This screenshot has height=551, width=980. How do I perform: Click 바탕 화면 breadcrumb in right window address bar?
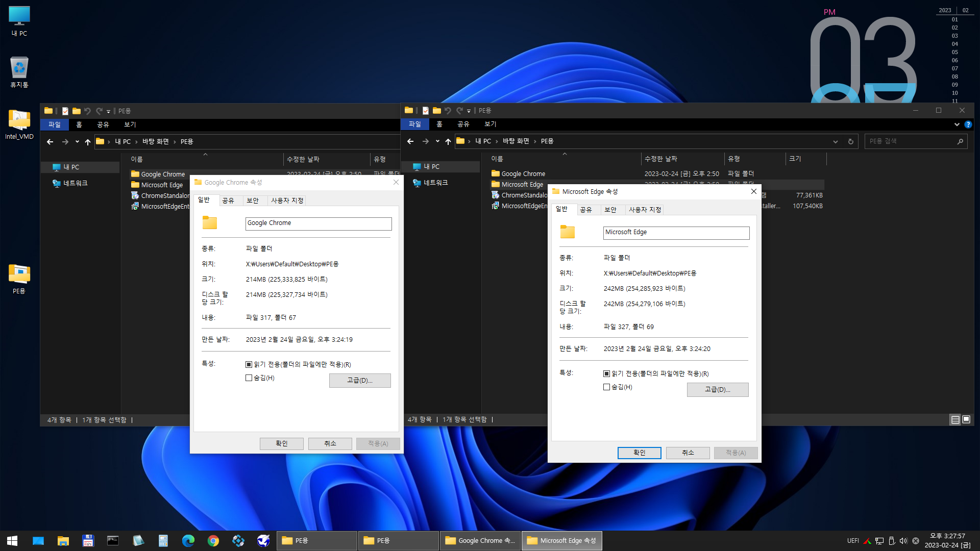[516, 141]
